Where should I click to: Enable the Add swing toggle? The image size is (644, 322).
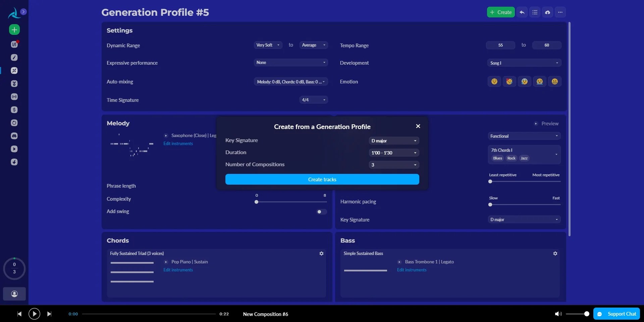[321, 211]
